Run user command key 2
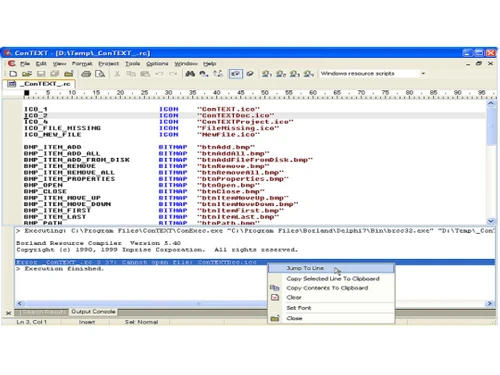500x375 pixels. coord(281,74)
